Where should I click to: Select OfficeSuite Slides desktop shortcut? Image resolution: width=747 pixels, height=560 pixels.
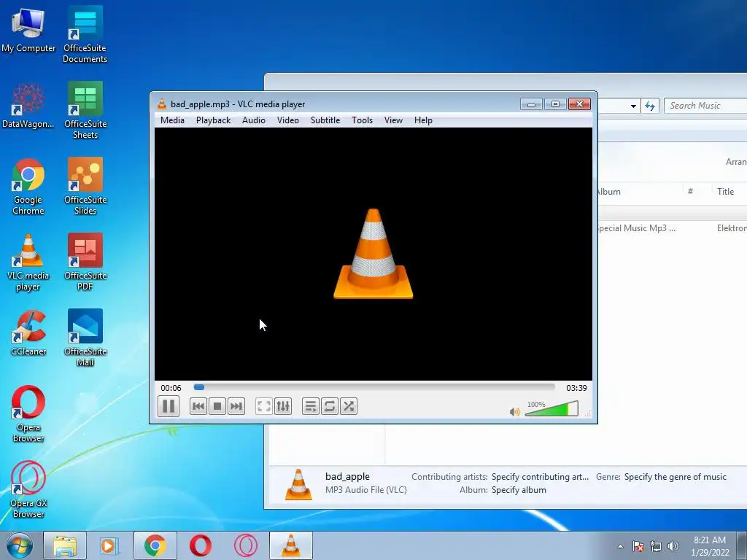coord(85,186)
